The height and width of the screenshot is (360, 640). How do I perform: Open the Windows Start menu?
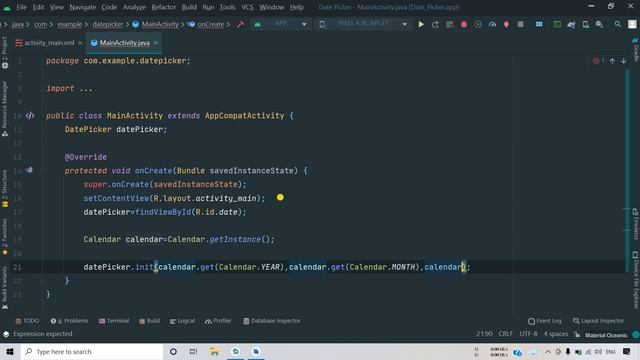point(10,351)
